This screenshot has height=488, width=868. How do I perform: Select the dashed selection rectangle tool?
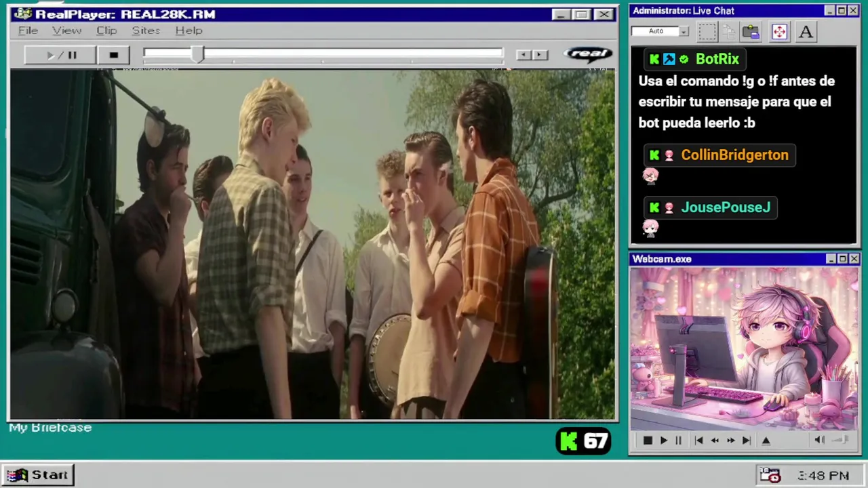click(707, 32)
